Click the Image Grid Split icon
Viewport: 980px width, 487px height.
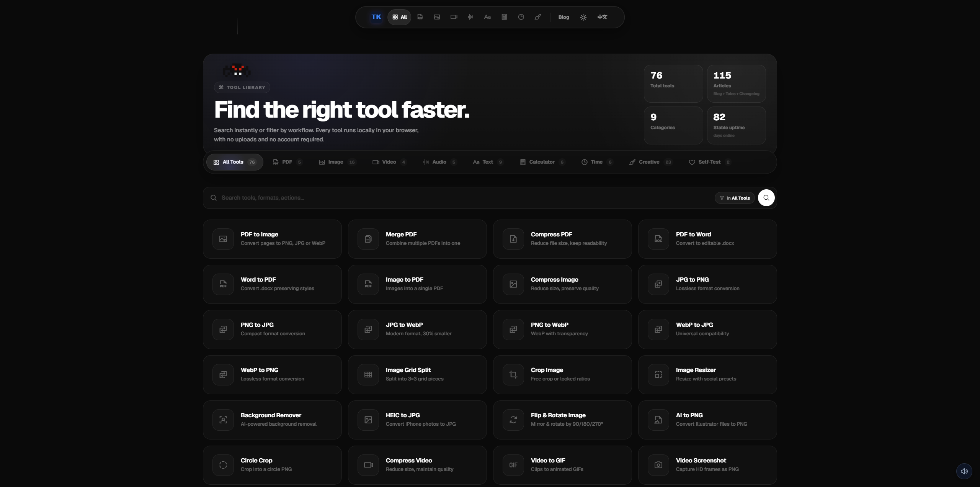coord(368,375)
